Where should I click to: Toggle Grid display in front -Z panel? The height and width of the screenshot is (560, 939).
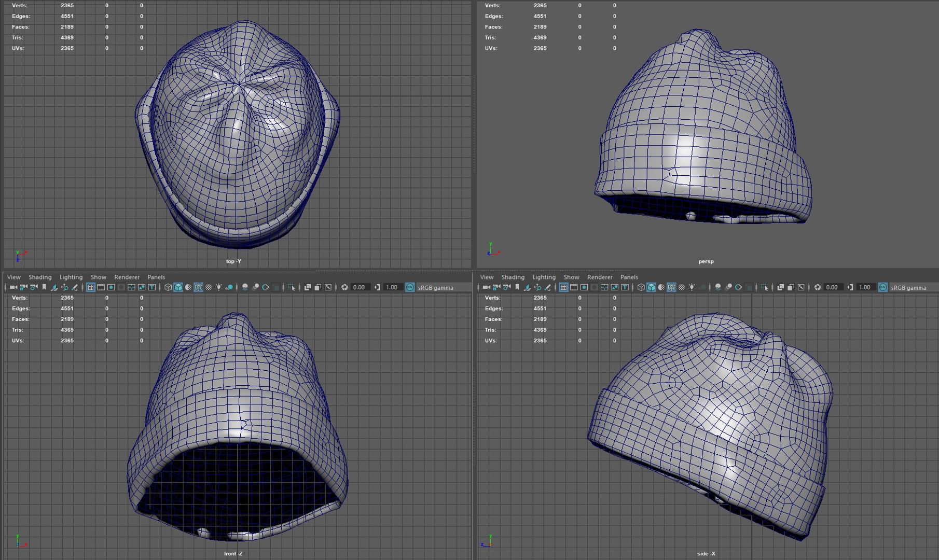[90, 287]
